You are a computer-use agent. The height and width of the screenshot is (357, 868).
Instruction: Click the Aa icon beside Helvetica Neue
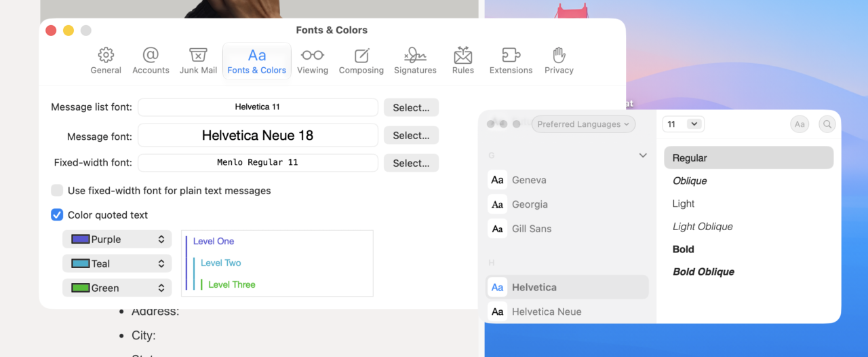(x=497, y=312)
